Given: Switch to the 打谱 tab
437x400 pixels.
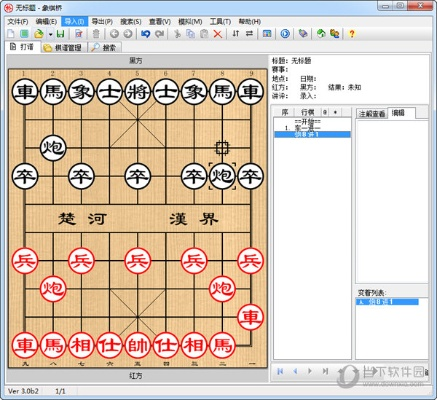Looking at the screenshot, I should 23,47.
